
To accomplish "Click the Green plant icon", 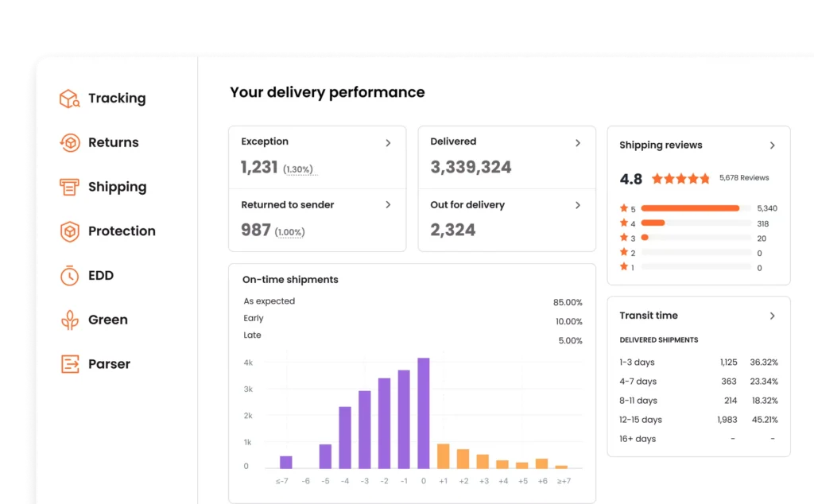I will click(x=70, y=320).
